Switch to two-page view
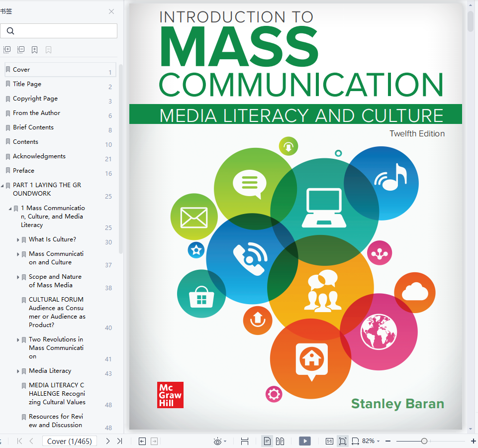478x448 pixels. coord(280,442)
